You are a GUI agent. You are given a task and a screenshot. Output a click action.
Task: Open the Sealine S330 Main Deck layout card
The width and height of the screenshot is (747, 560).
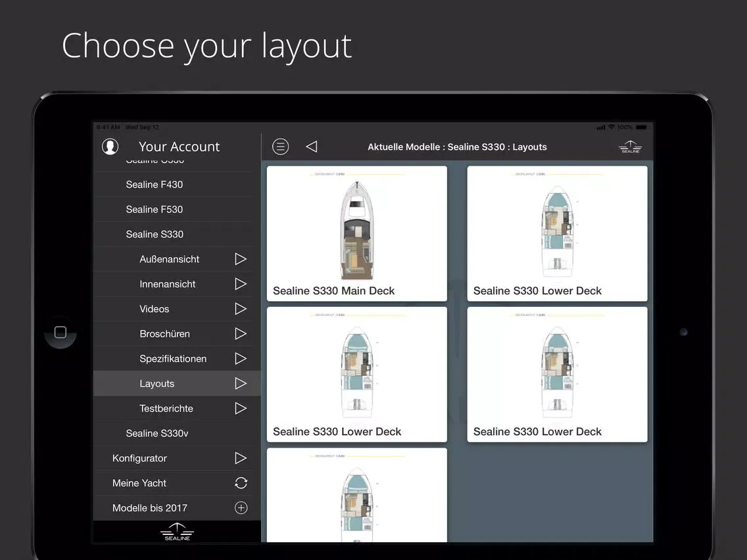click(357, 233)
